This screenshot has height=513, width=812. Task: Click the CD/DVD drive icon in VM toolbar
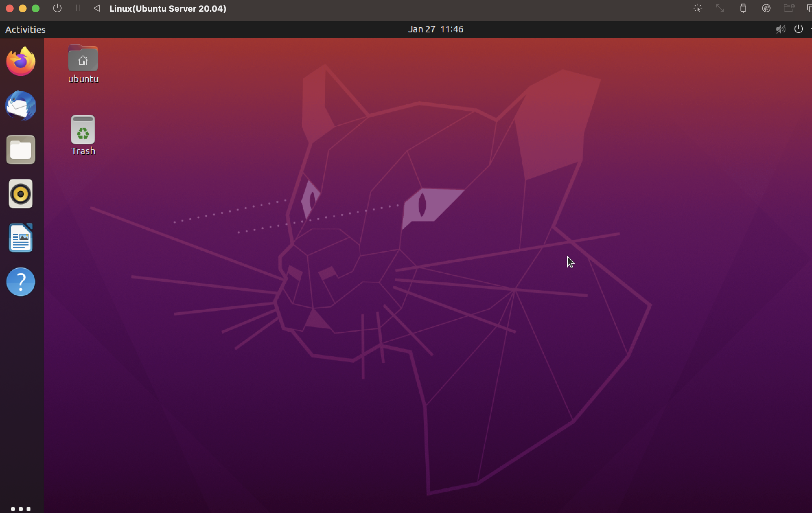(766, 8)
